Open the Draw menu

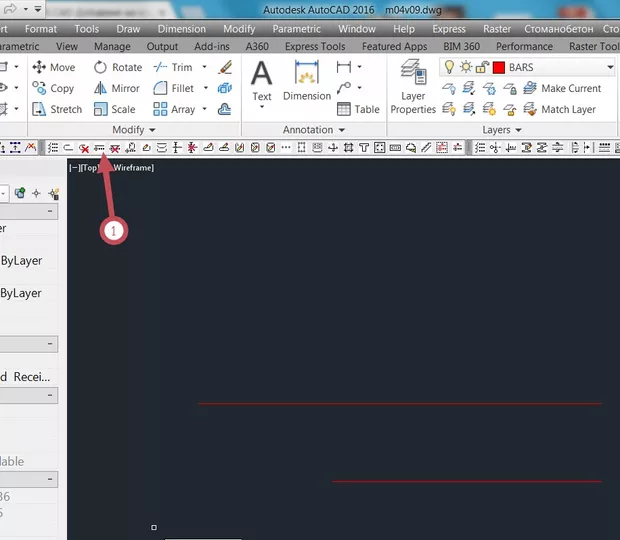[x=128, y=29]
